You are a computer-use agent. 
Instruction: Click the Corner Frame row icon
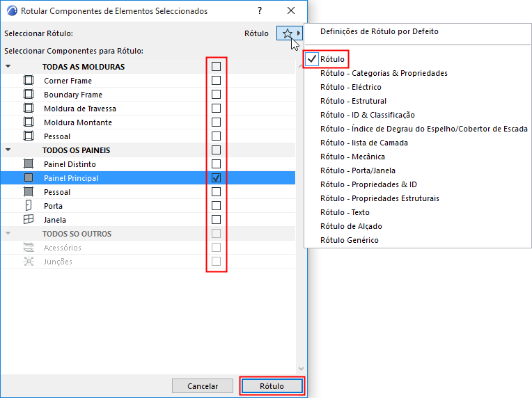[29, 80]
